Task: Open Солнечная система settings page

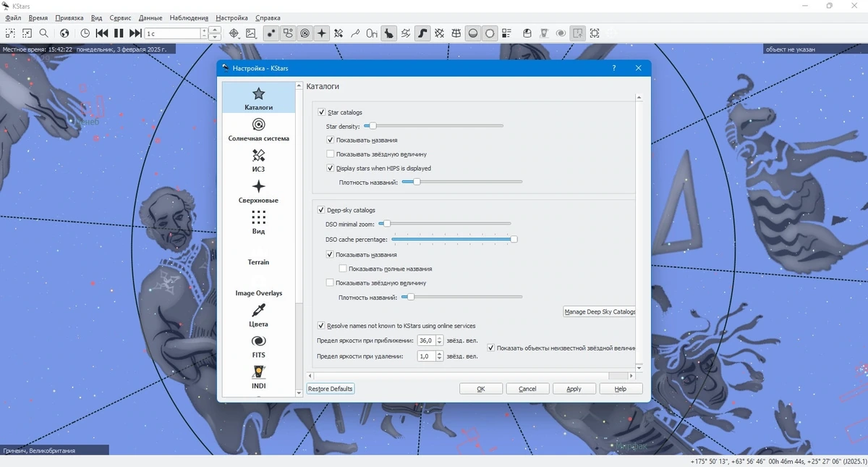Action: click(258, 130)
